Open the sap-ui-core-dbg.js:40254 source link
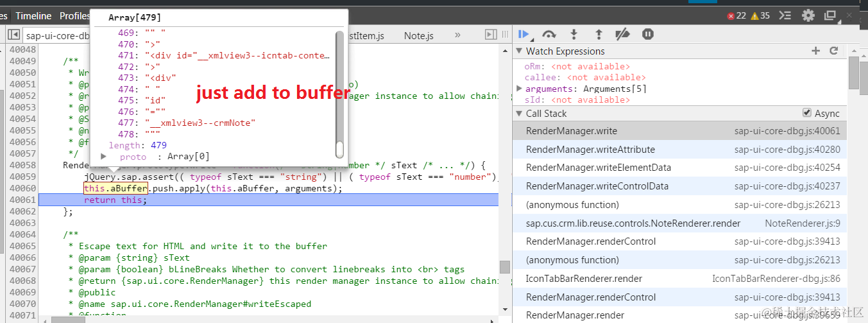The height and width of the screenshot is (323, 868). [787, 168]
